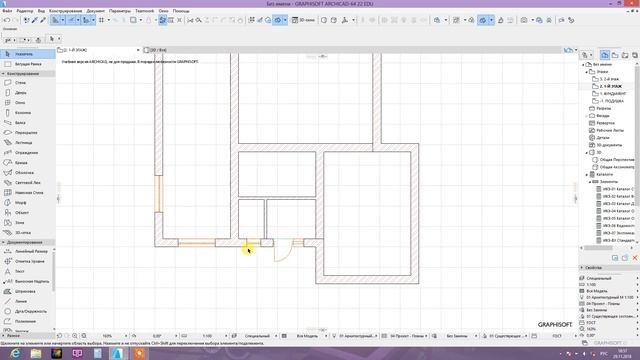The image size is (640, 360).
Task: Select the Polyline (Полилиния) tool
Action: pos(26,321)
